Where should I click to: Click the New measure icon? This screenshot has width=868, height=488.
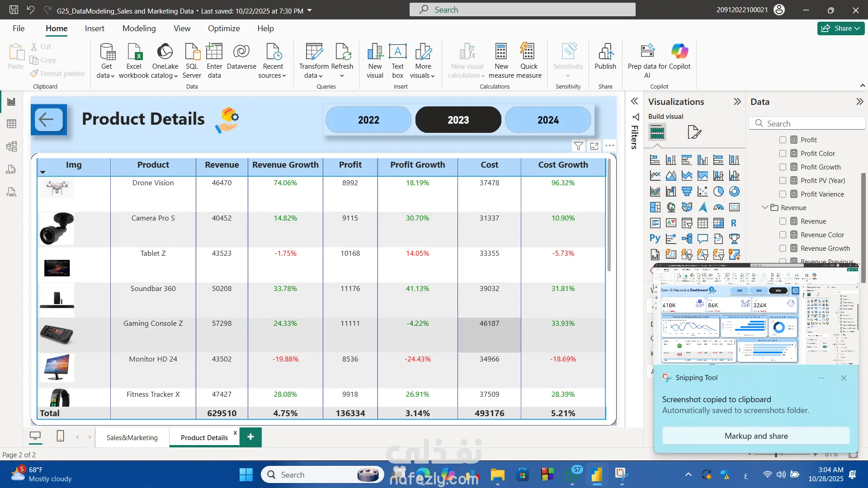point(501,52)
